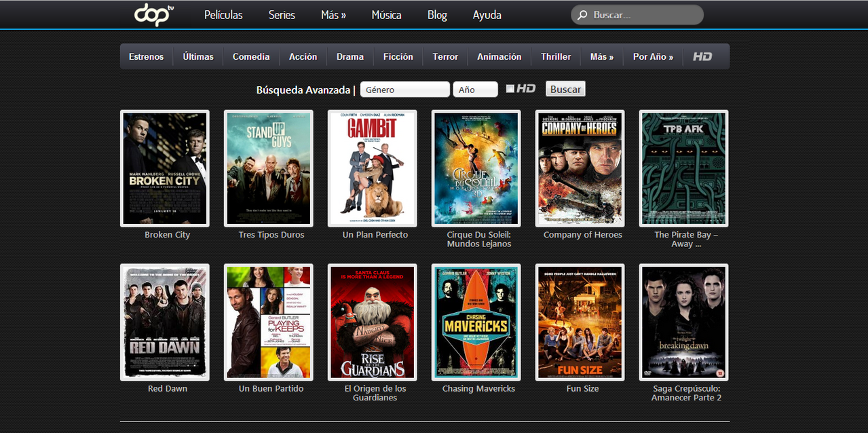Click the Un Buen Partido title link
Screen dimensions: 868x433
coord(271,389)
